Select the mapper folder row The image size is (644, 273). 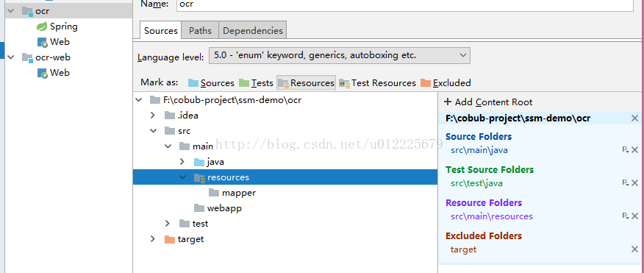tap(285, 193)
